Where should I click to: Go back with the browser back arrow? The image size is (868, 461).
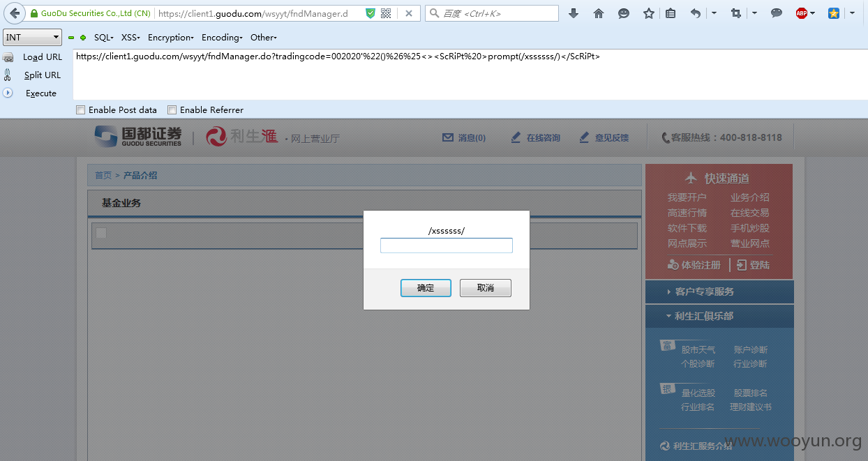(14, 13)
